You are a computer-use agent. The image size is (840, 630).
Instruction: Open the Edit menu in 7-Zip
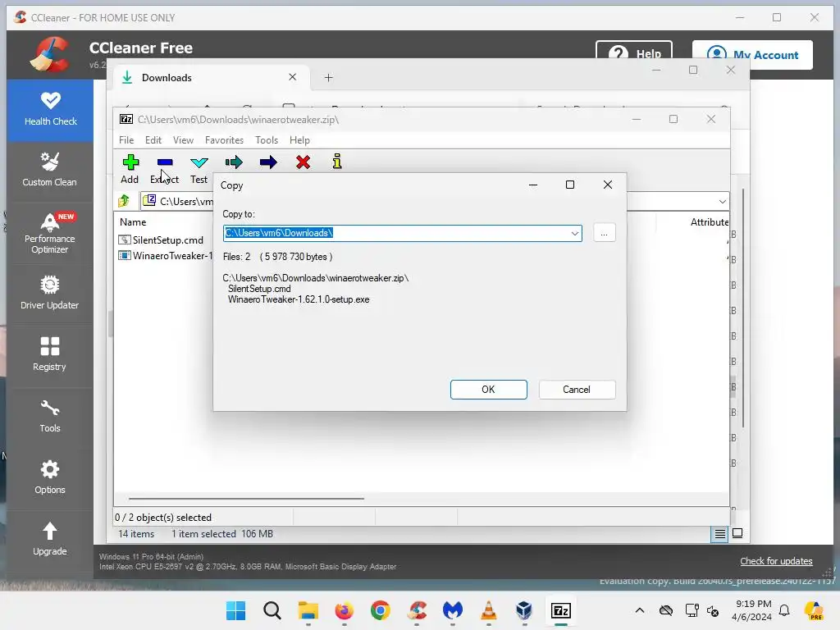point(153,139)
